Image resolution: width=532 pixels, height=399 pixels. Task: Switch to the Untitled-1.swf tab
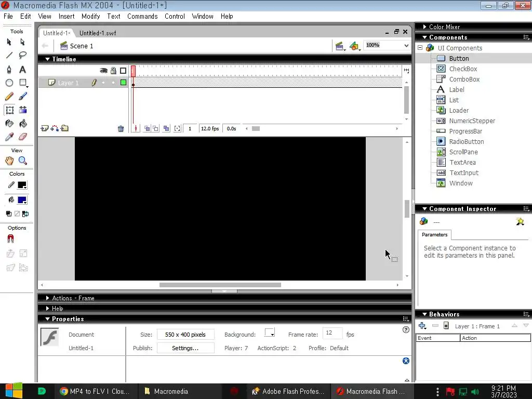[98, 33]
